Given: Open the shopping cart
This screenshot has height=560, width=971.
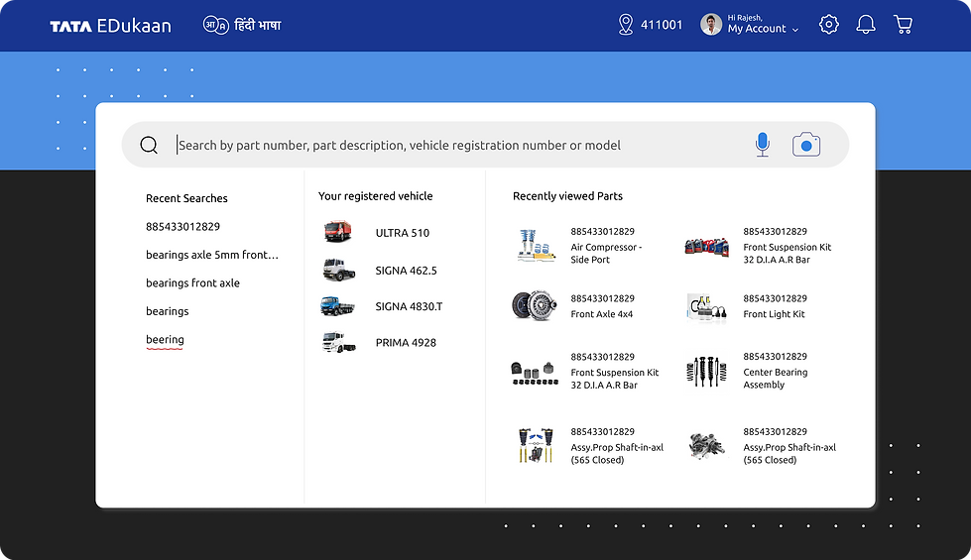Looking at the screenshot, I should (x=903, y=25).
